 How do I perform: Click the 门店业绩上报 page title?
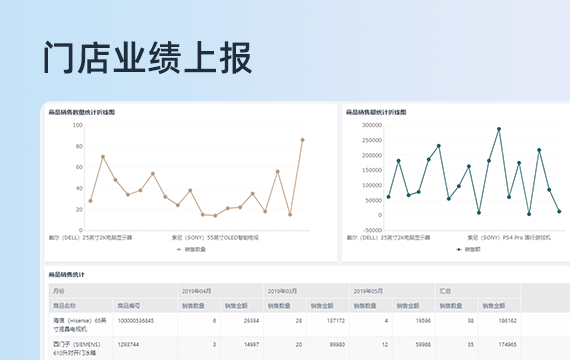coord(148,58)
